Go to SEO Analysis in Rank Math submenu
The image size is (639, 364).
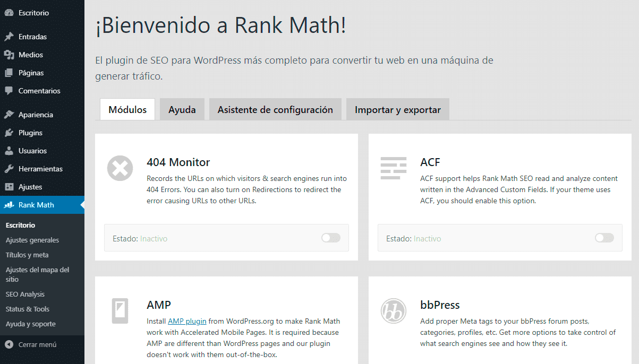click(24, 294)
